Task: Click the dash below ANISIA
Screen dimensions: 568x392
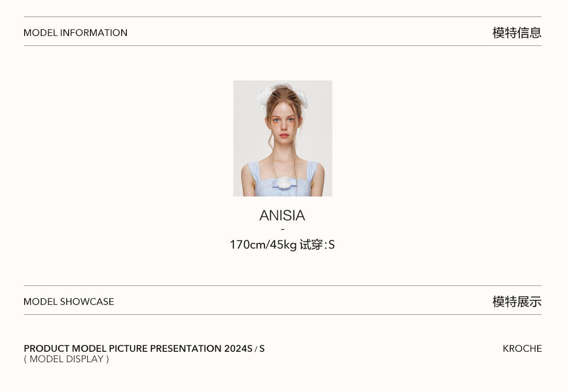Action: tap(283, 230)
